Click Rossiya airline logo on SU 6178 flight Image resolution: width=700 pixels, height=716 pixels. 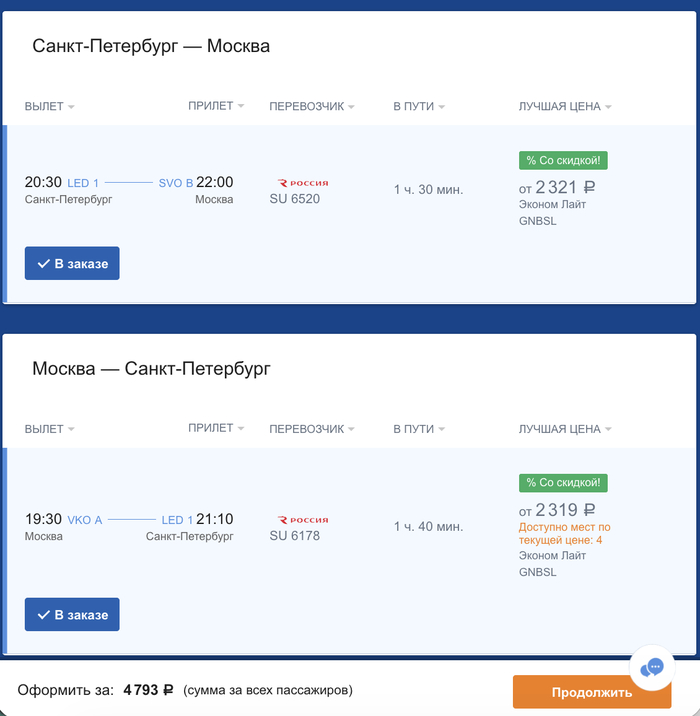(x=302, y=520)
